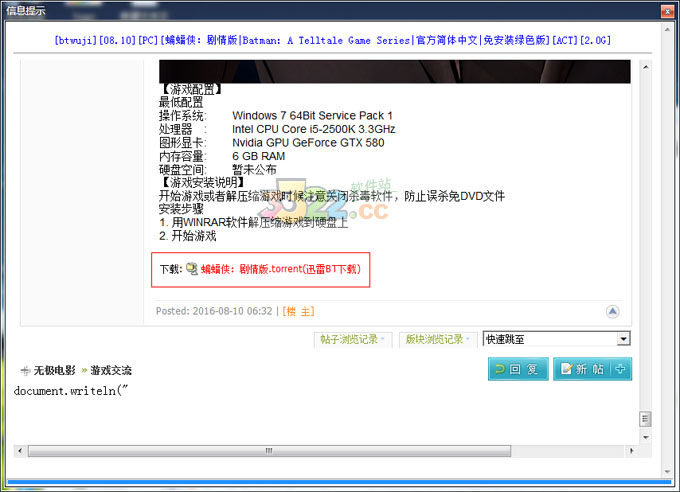680x492 pixels.
Task: Click the 楼主 label link
Action: [298, 311]
